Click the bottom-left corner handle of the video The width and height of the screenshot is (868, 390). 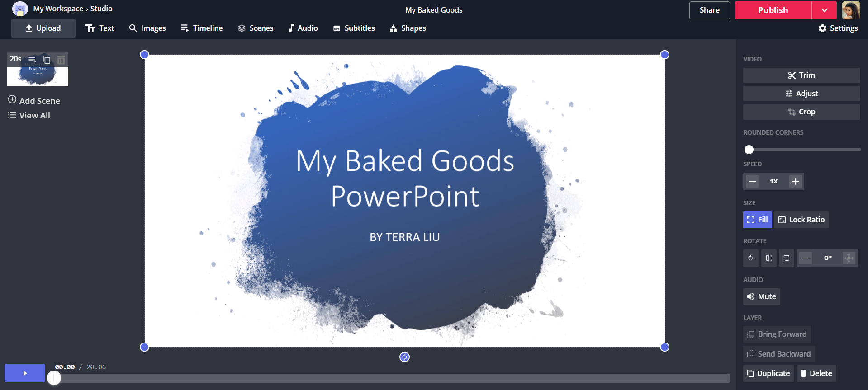(144, 347)
